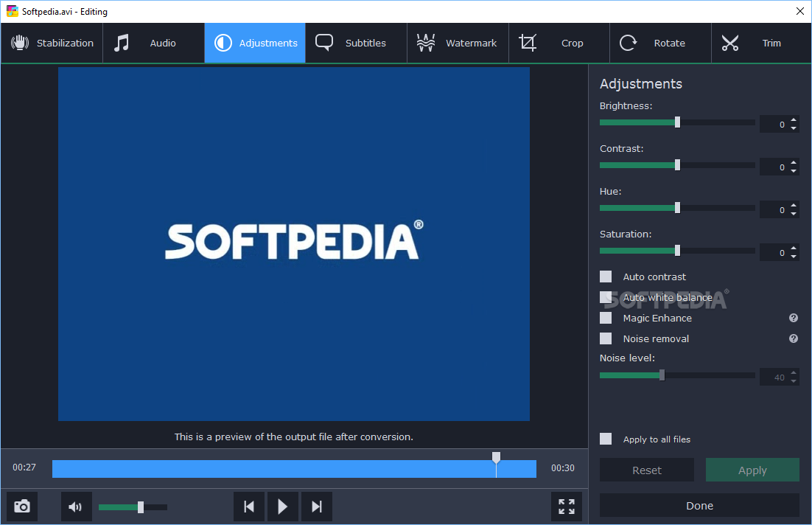Switch to the Rotate tab
Screen dimensions: 812x525
click(x=660, y=43)
